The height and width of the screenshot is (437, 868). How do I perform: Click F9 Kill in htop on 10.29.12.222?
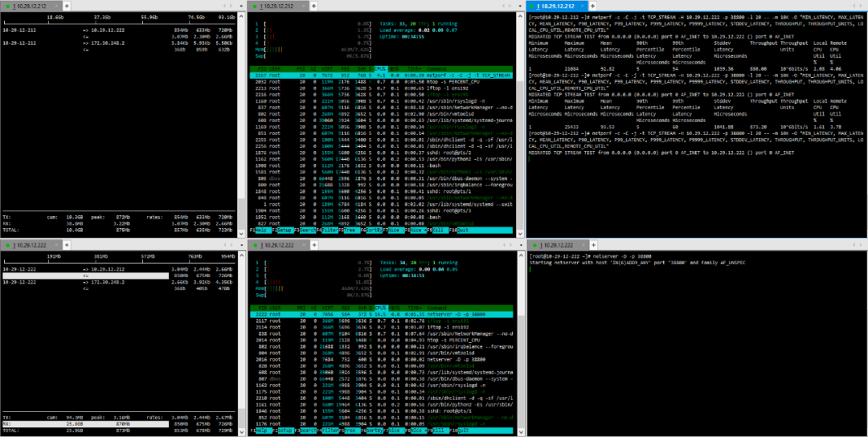tap(437, 430)
